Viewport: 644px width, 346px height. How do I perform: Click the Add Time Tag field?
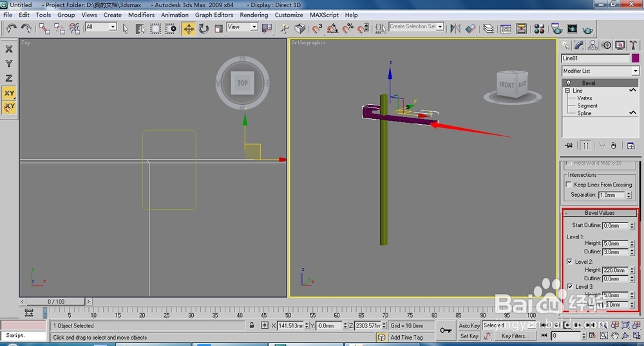tap(412, 337)
